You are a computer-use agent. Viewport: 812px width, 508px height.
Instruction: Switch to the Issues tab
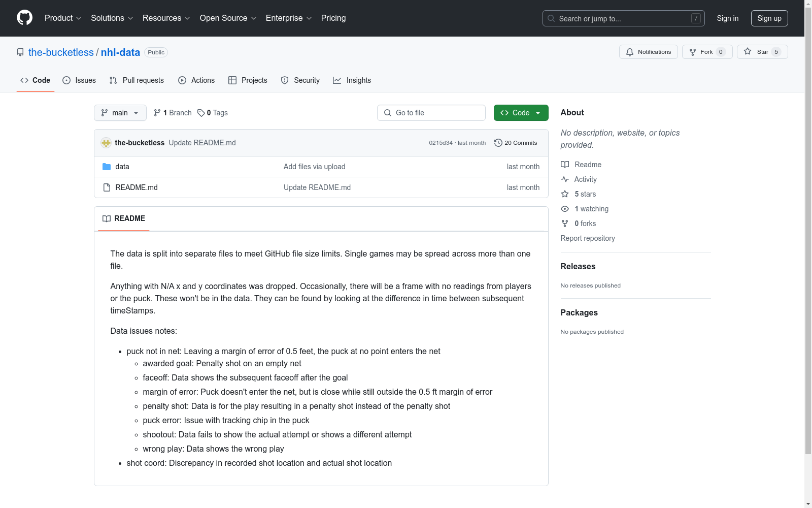tap(79, 80)
